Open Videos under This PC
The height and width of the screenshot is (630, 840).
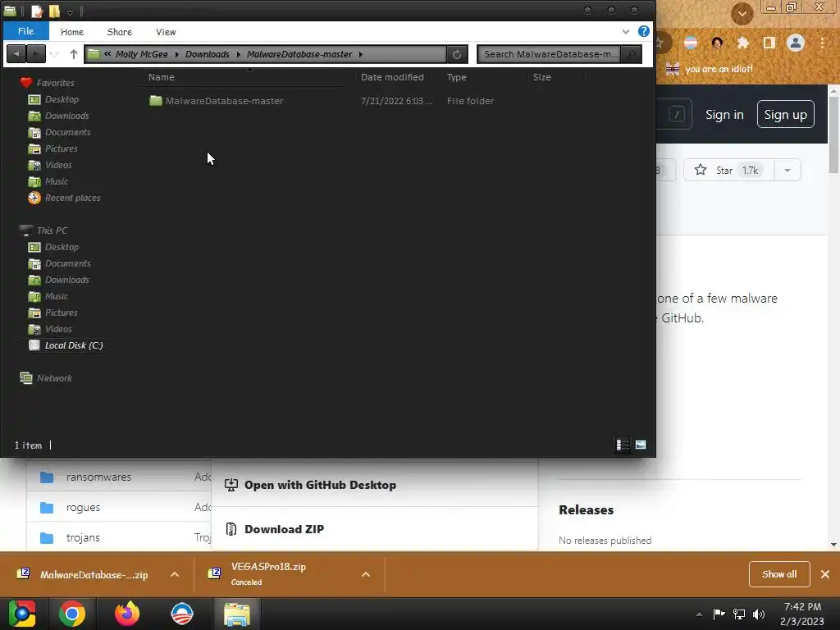click(58, 329)
